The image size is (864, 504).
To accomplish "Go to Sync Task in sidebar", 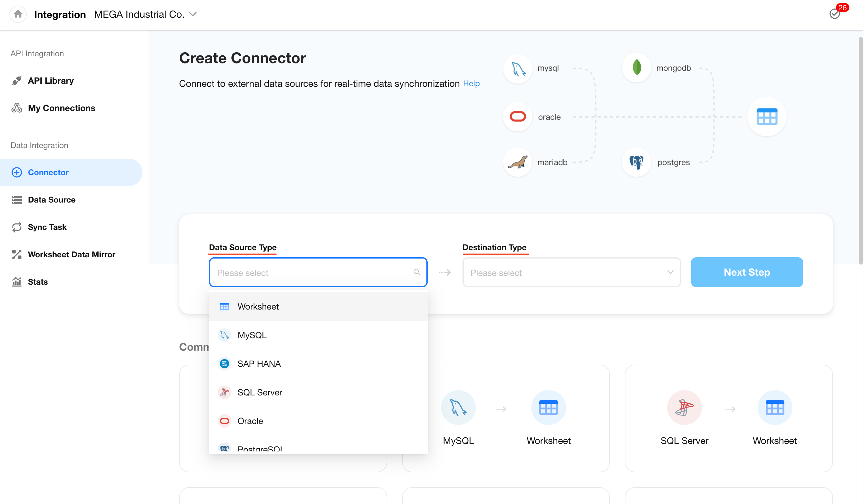I will point(47,227).
